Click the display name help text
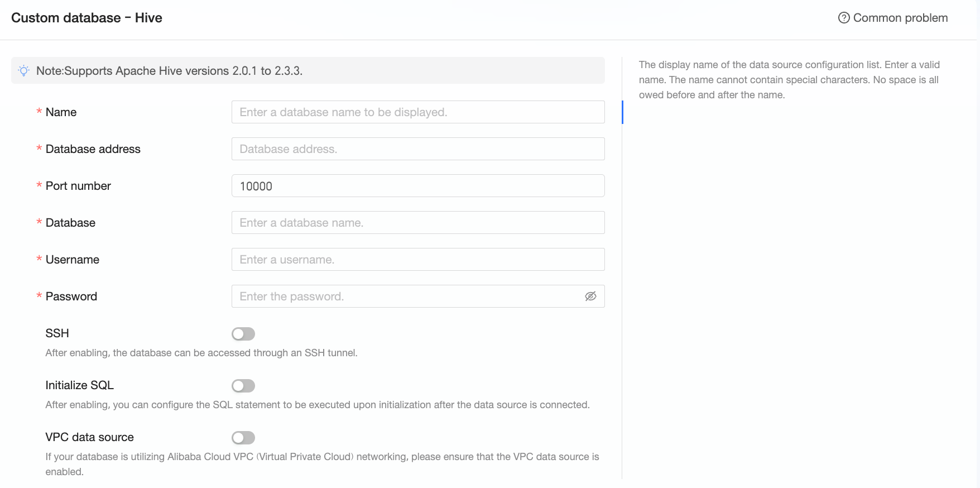This screenshot has width=980, height=488. click(x=789, y=80)
